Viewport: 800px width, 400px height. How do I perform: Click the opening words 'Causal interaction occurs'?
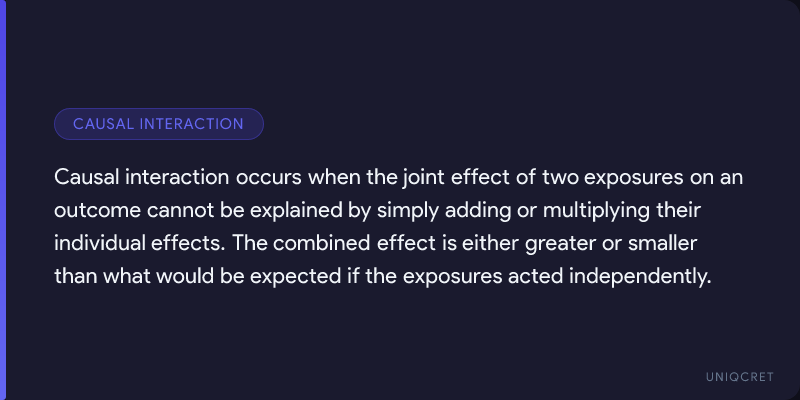pos(155,178)
